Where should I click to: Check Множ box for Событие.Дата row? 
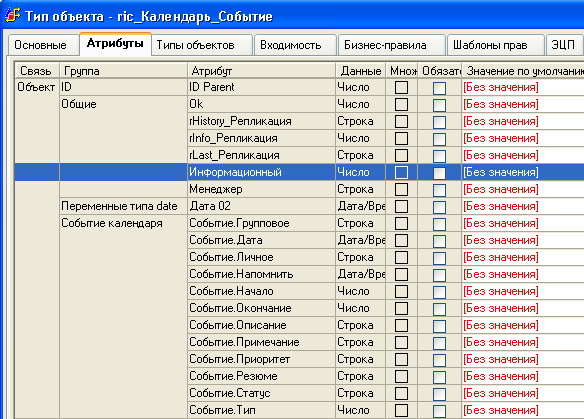[401, 241]
